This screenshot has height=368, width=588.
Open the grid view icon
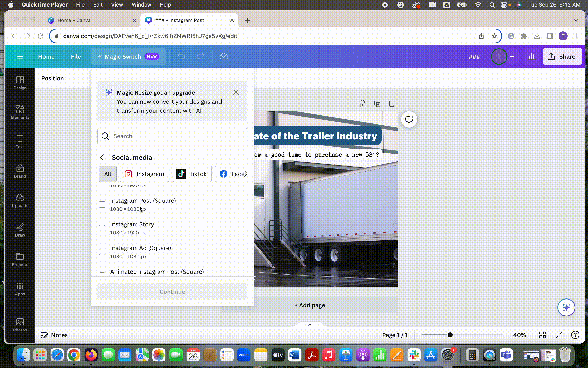(543, 335)
